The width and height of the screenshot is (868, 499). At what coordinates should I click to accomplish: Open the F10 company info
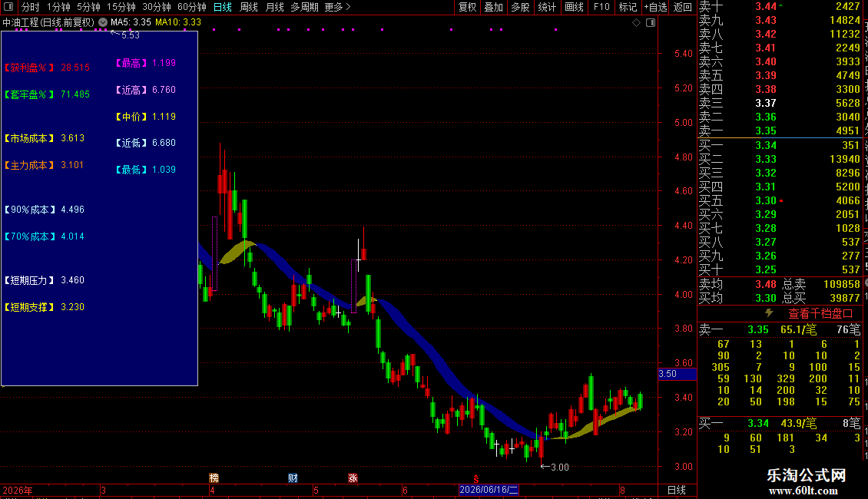601,7
